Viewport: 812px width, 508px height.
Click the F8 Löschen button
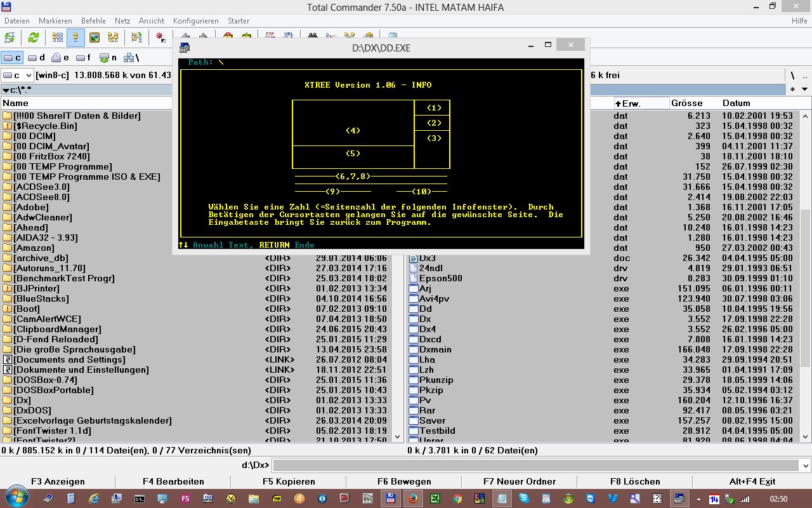tap(635, 481)
